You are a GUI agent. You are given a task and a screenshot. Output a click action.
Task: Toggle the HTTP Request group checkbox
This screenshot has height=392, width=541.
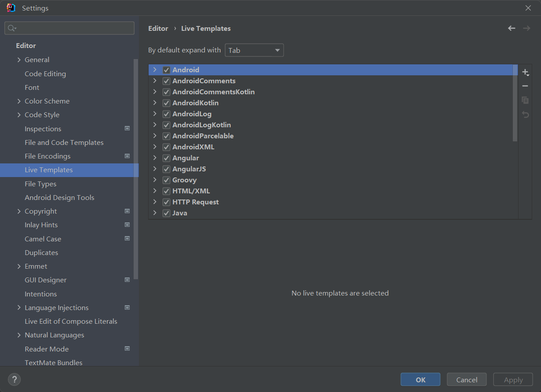[166, 202]
